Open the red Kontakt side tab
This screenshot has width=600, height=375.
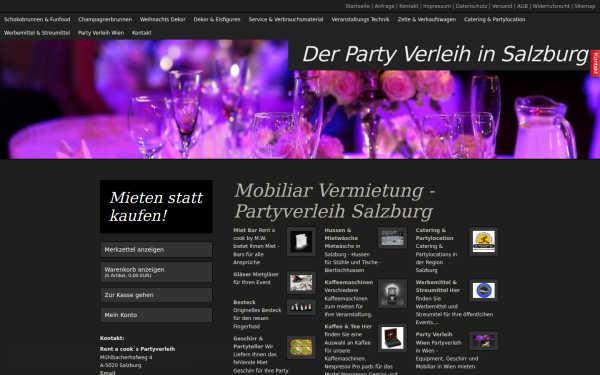pos(595,63)
